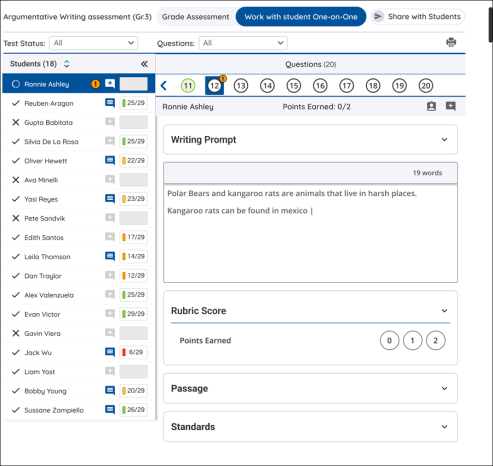
Task: Open the Questions filter dropdown
Action: click(x=243, y=43)
